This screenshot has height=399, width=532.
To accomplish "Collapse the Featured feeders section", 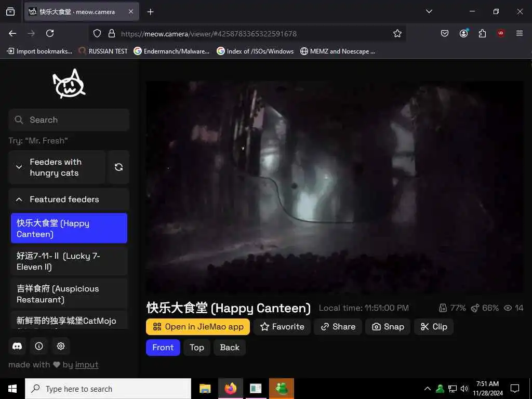I will point(69,199).
